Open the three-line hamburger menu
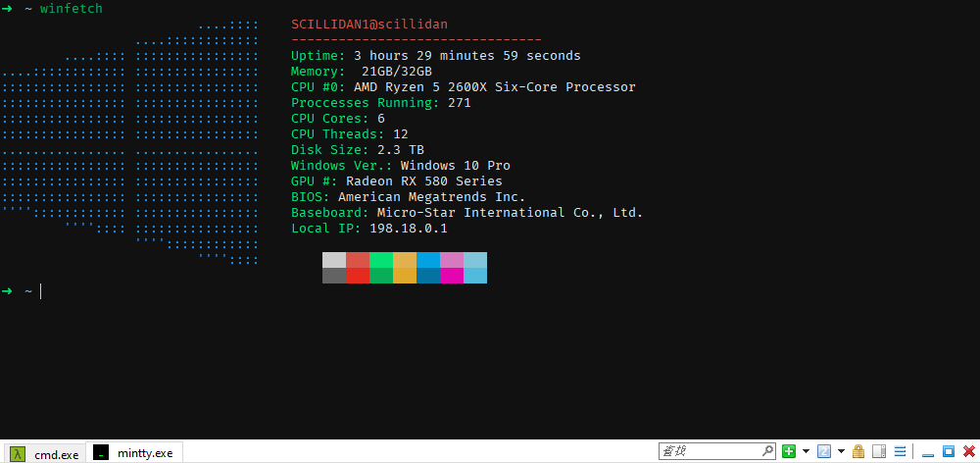Viewport: 980px width, 463px height. click(900, 451)
